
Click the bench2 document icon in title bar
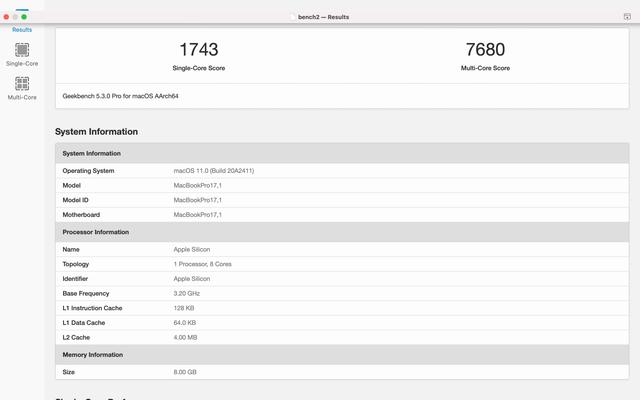[293, 17]
